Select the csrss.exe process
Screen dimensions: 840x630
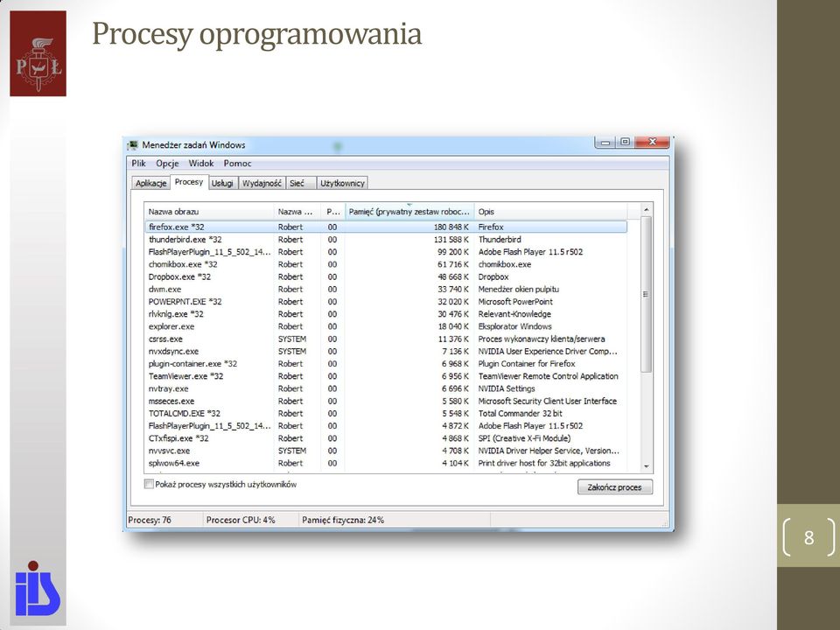tap(386, 339)
